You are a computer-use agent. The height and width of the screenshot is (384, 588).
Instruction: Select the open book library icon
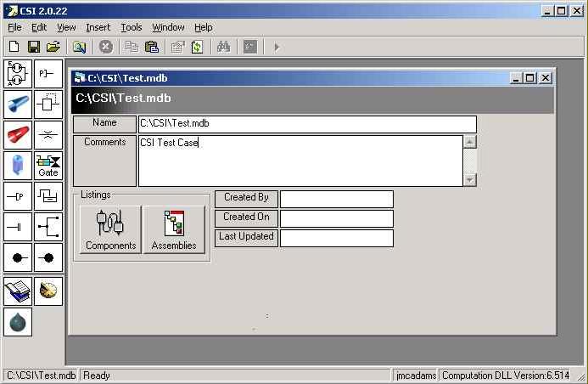[18, 291]
